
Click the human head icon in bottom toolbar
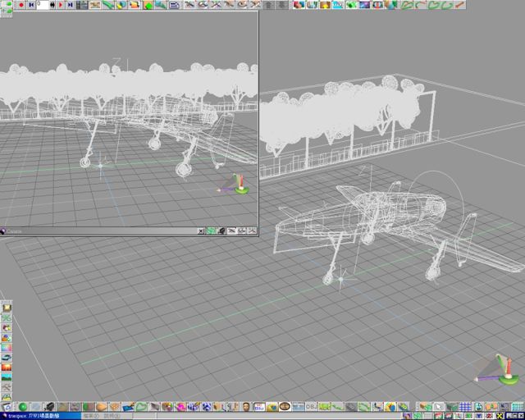point(245,407)
